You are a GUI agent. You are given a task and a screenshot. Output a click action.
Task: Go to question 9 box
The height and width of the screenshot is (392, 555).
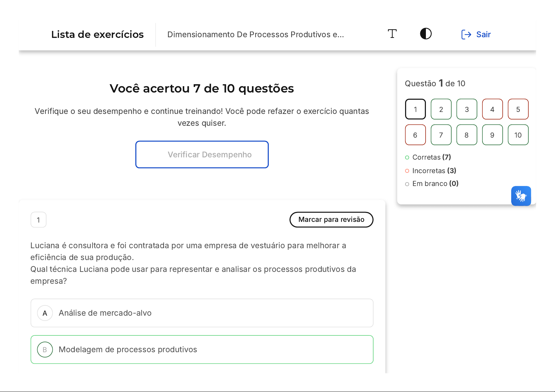tap(492, 135)
